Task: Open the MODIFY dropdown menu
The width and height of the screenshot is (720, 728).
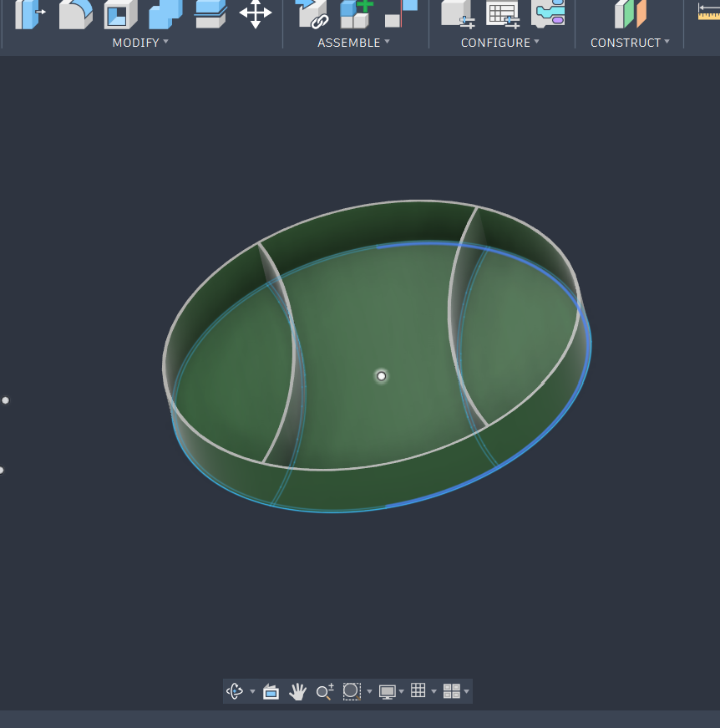Action: (x=140, y=43)
